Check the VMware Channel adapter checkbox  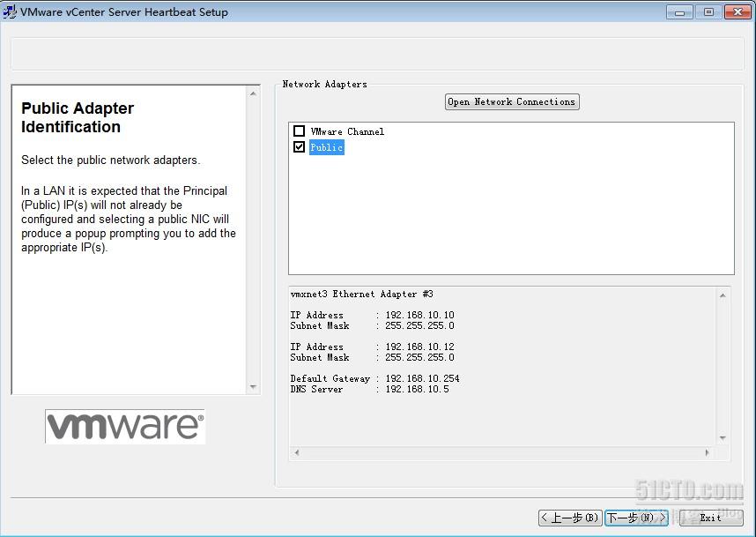299,131
